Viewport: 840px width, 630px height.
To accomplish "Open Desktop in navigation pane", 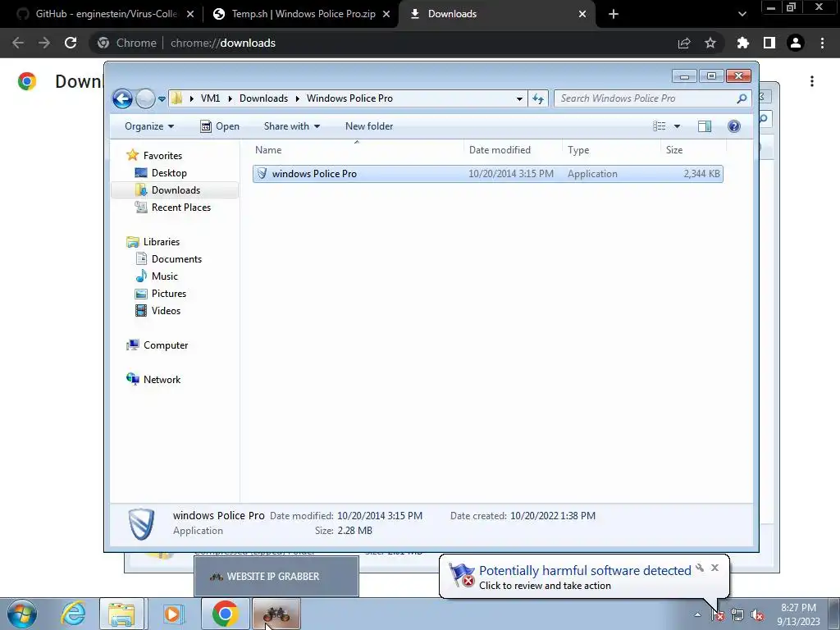I will click(169, 173).
